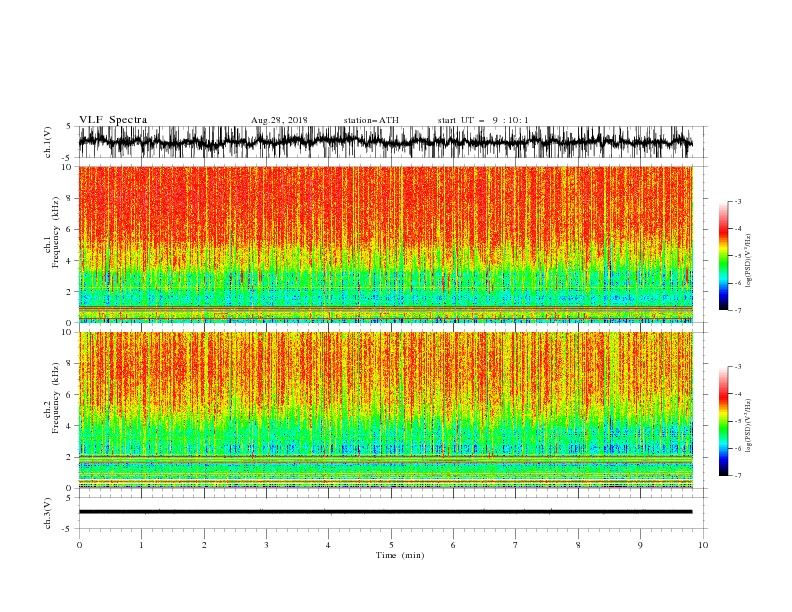Click inside the ch.1 spectrogram panel
Viewport: 792px width, 612px height.
point(385,244)
